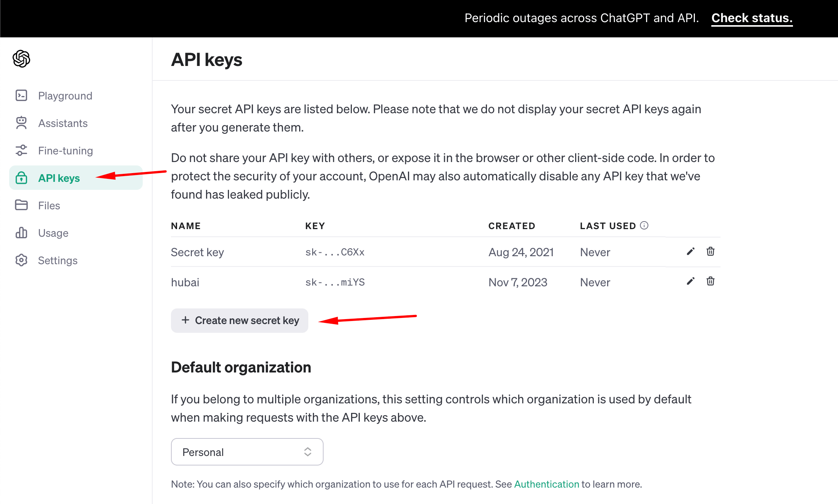
Task: Go to the Assistants section
Action: [x=63, y=123]
